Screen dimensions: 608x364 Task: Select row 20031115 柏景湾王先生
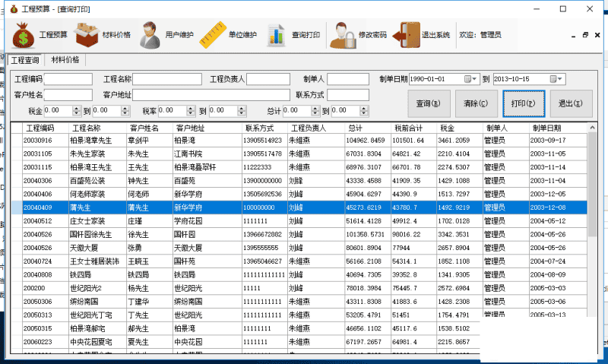pos(299,167)
